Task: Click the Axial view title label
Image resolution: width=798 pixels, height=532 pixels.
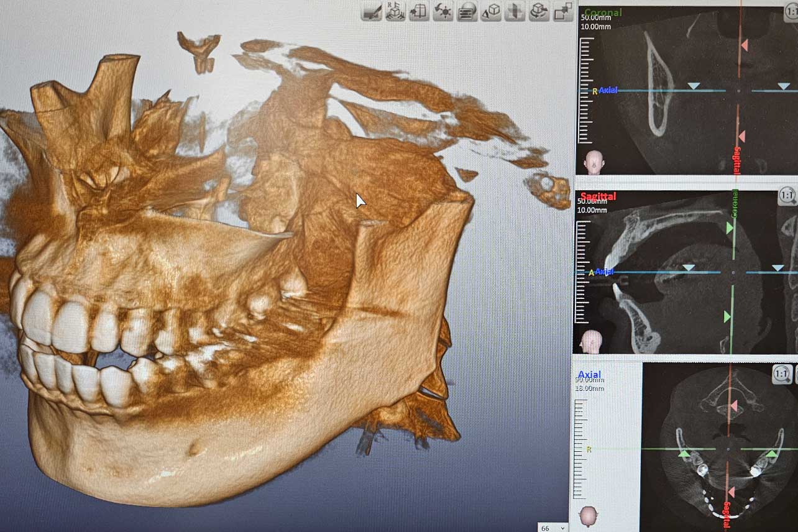Action: tap(589, 374)
